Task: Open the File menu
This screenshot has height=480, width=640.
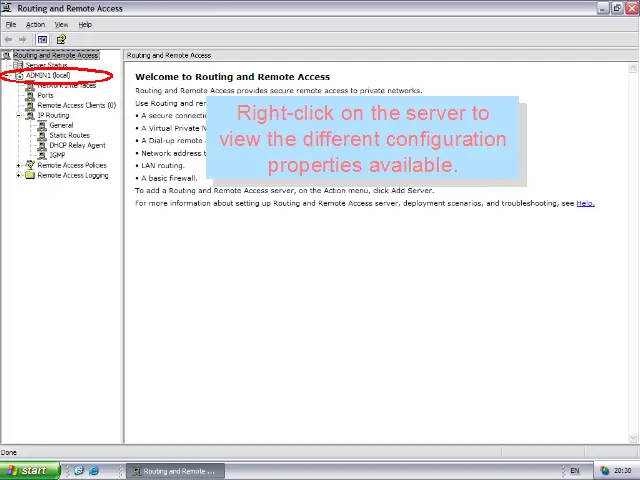Action: [x=11, y=24]
